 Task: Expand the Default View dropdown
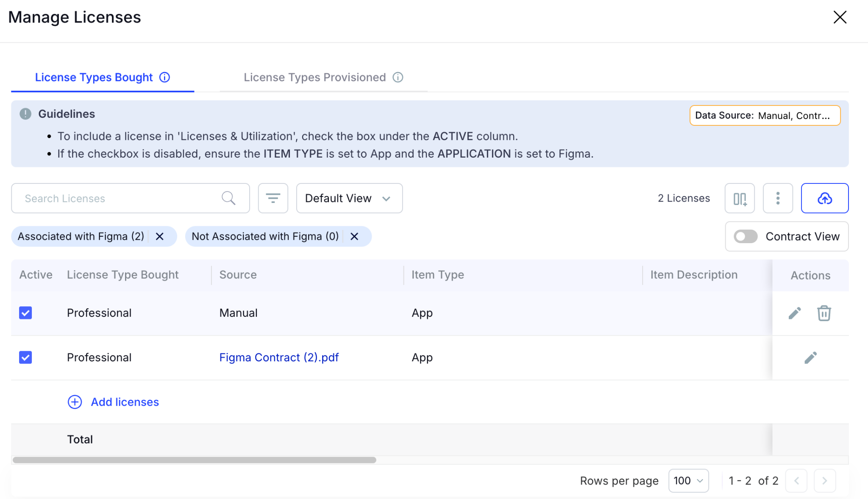tap(349, 198)
